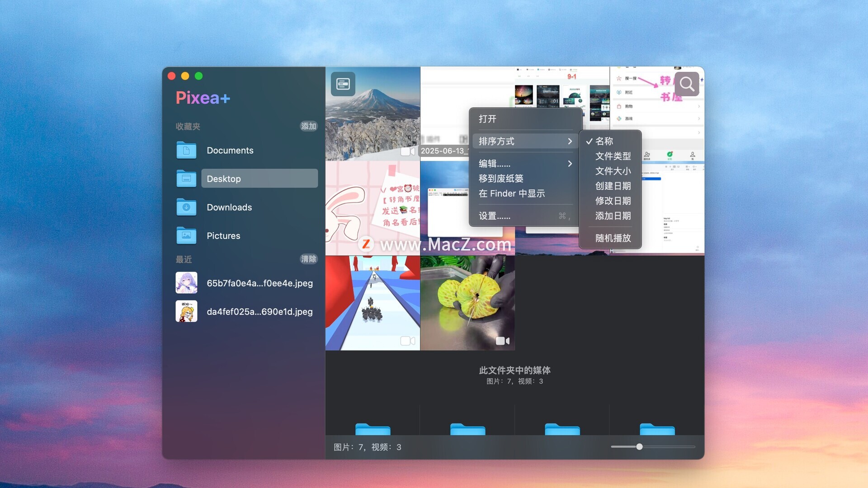Choose 设置...... from the context menu
Viewport: 868px width, 488px height.
click(x=525, y=216)
